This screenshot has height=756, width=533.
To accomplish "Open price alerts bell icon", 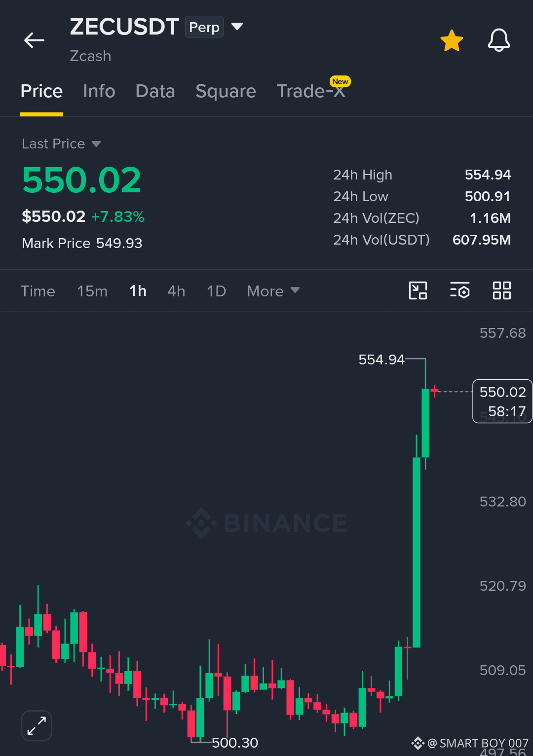I will pyautogui.click(x=498, y=40).
